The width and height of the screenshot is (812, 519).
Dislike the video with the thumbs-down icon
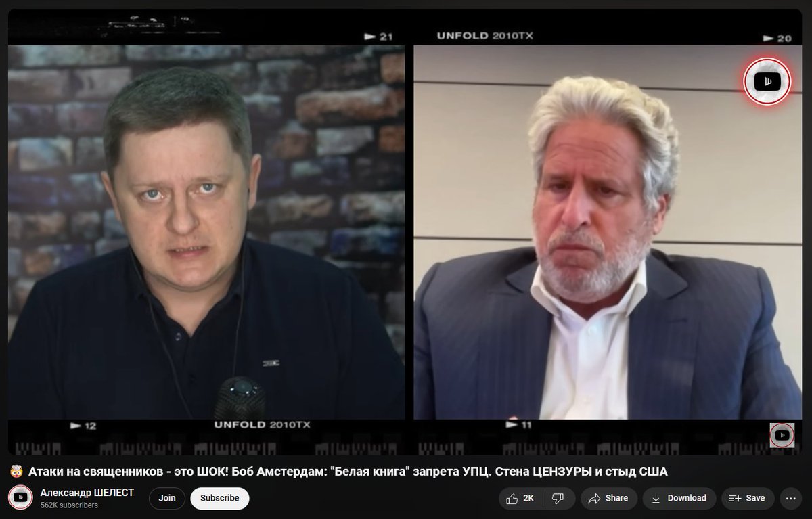point(558,498)
